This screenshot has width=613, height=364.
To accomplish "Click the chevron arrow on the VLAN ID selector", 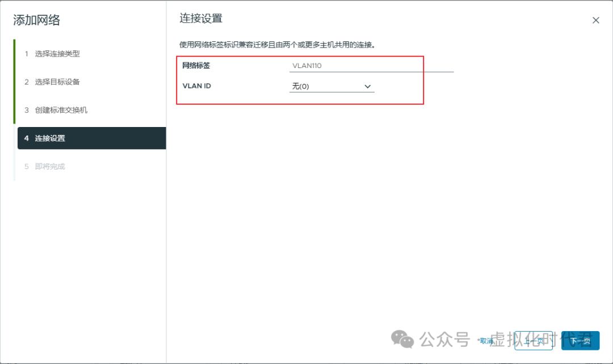I will pyautogui.click(x=368, y=86).
